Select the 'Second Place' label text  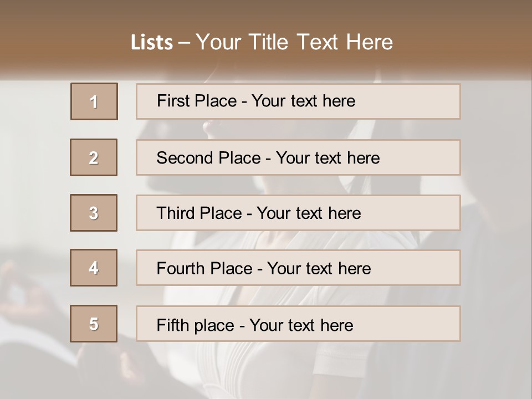208,158
